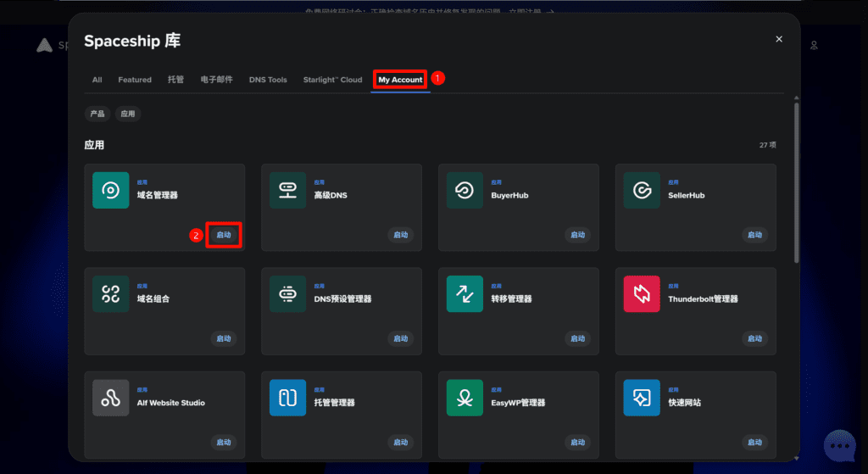Launch Alf Website Studio with 启动 button
868x474 pixels.
(x=224, y=442)
